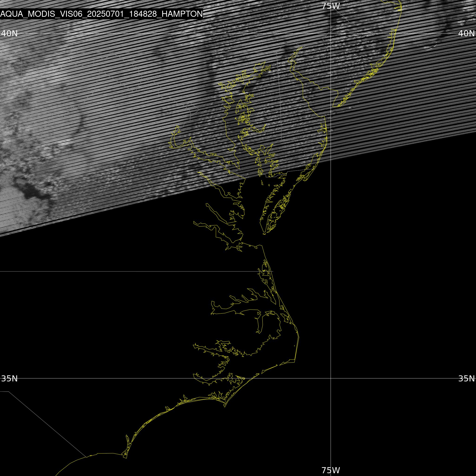Screen dimensions: 476x476
Task: Click the right 40N latitude label
Action: pyautogui.click(x=466, y=33)
